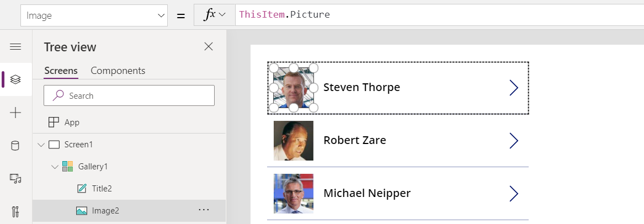Collapse the Gallery1 tree node
The height and width of the screenshot is (224, 644).
[54, 167]
